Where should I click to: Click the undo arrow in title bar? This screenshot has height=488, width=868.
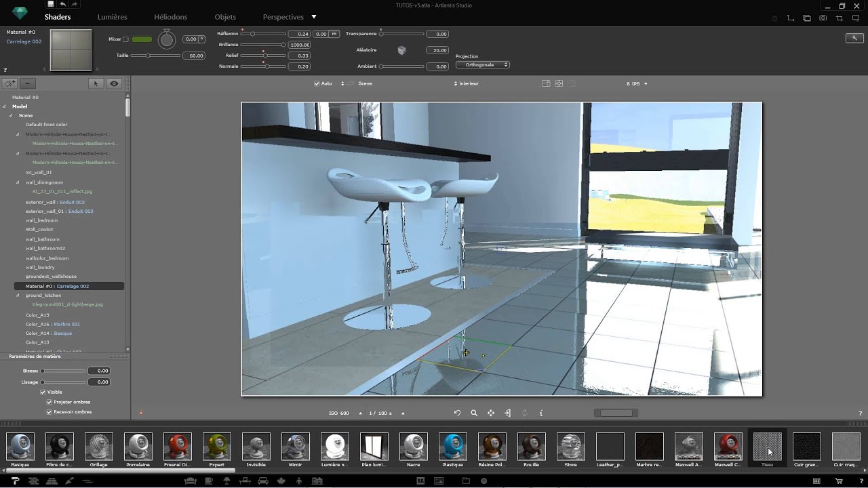coord(62,4)
